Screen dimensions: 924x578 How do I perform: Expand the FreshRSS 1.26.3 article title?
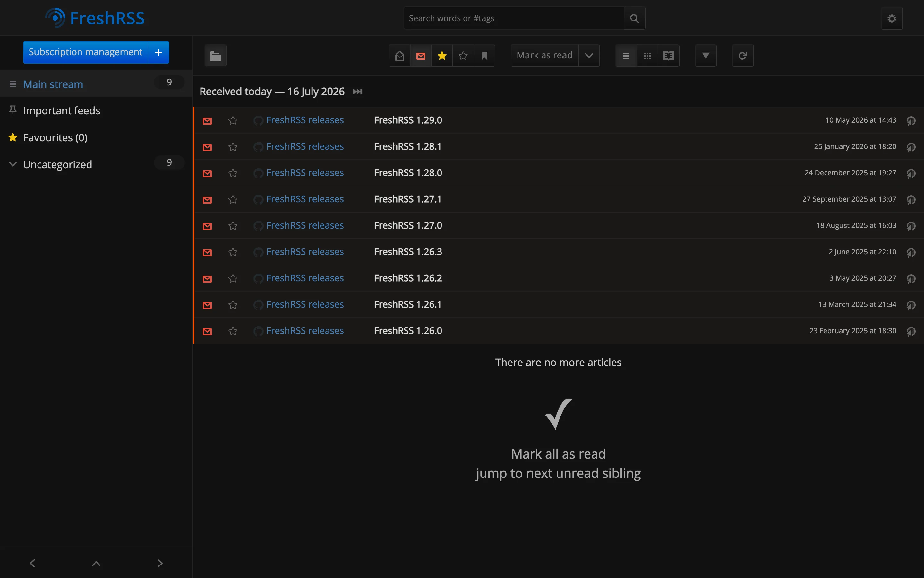click(x=408, y=252)
